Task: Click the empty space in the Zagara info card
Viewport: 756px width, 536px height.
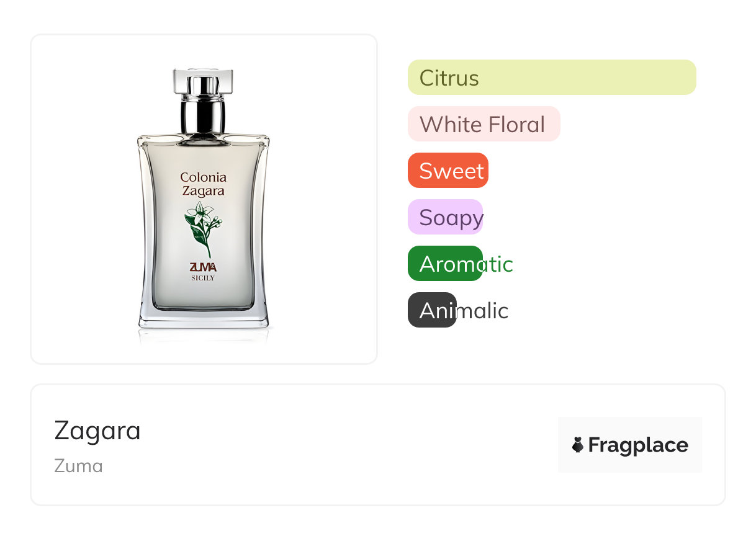Action: coord(348,445)
